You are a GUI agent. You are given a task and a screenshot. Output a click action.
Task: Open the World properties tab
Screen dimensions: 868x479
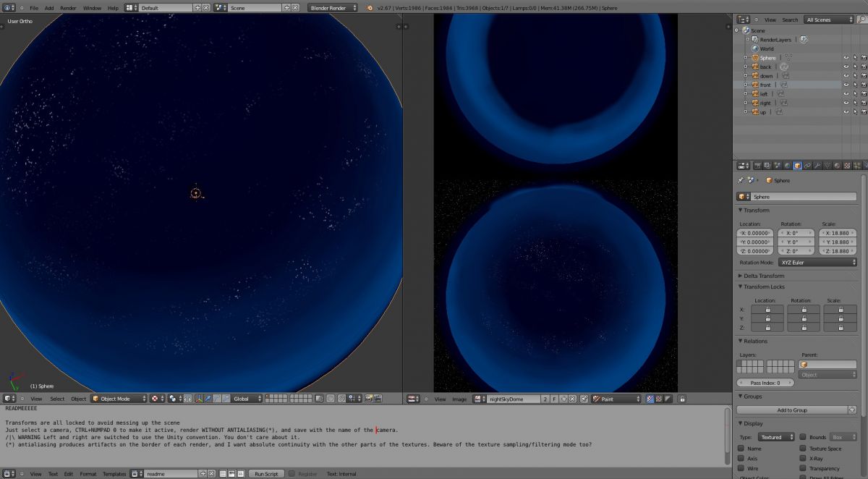click(788, 165)
